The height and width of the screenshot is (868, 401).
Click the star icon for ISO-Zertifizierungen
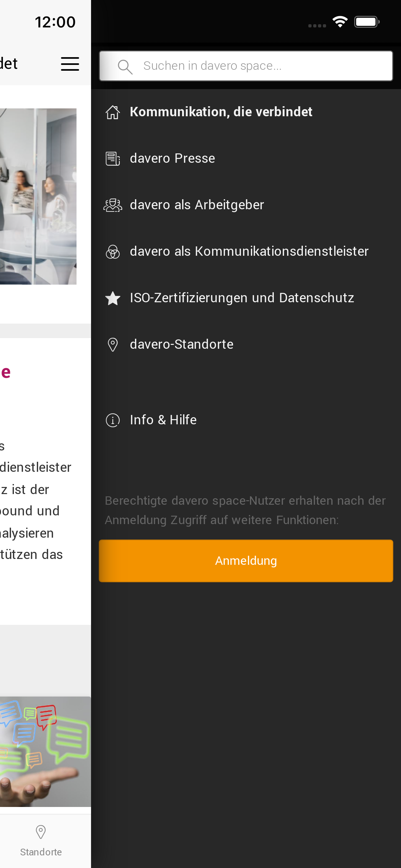[x=113, y=298]
